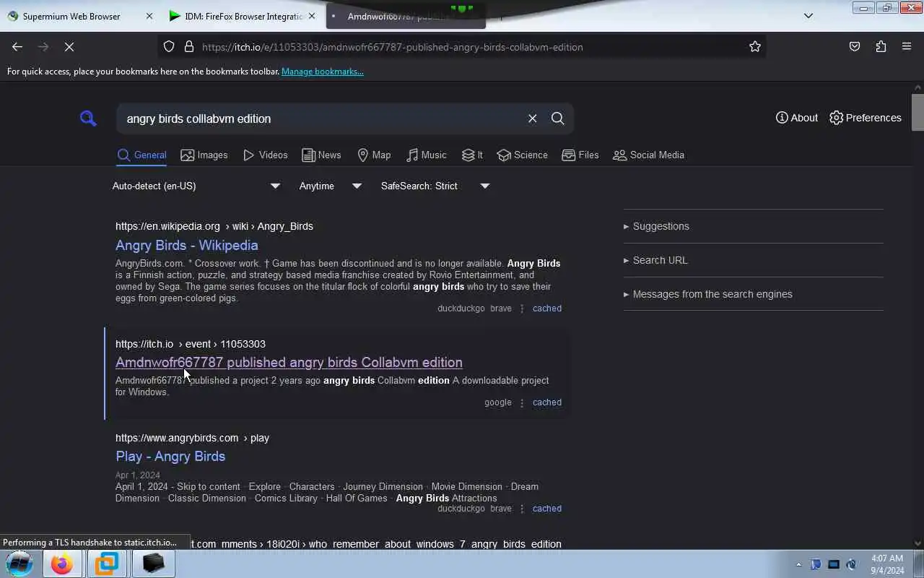Select the General category
Screen dimensions: 924x578
(x=142, y=155)
